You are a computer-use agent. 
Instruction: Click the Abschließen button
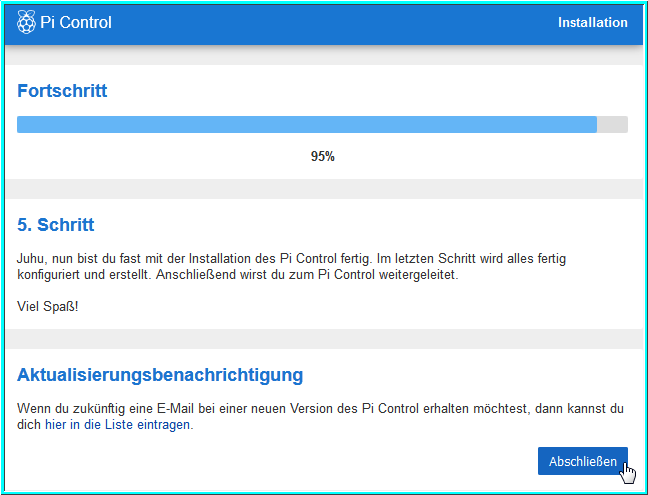click(x=583, y=461)
